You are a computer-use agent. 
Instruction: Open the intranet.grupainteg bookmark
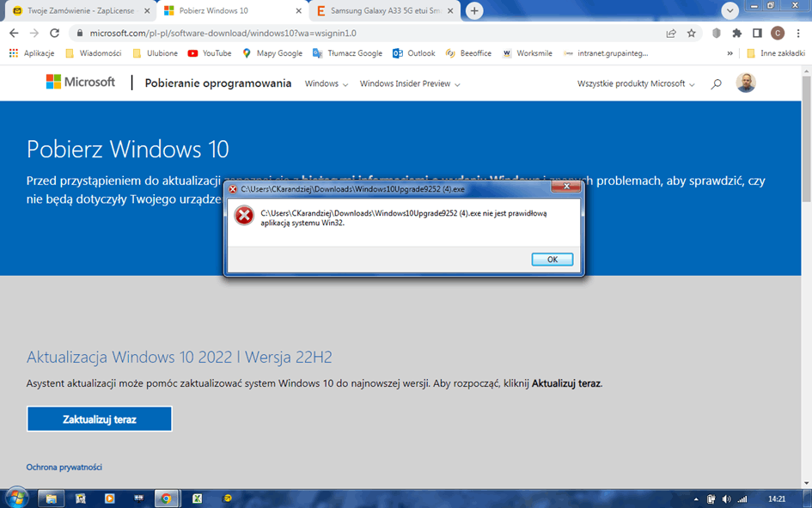click(606, 53)
